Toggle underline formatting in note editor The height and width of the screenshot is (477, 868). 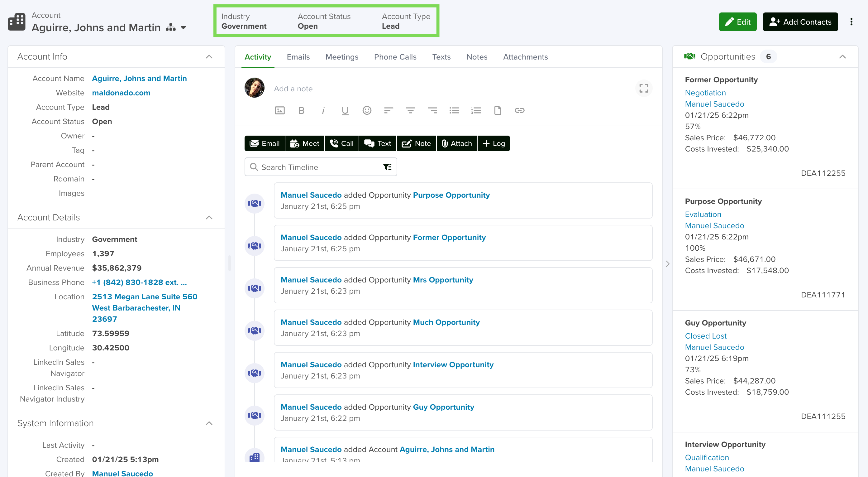345,111
